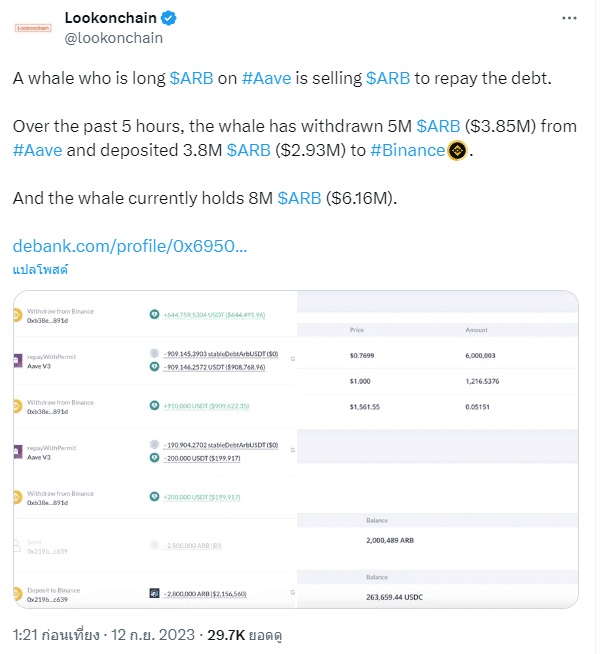Click the first $ARB cashtag
Viewport: 601px width, 654px height.
[x=190, y=78]
